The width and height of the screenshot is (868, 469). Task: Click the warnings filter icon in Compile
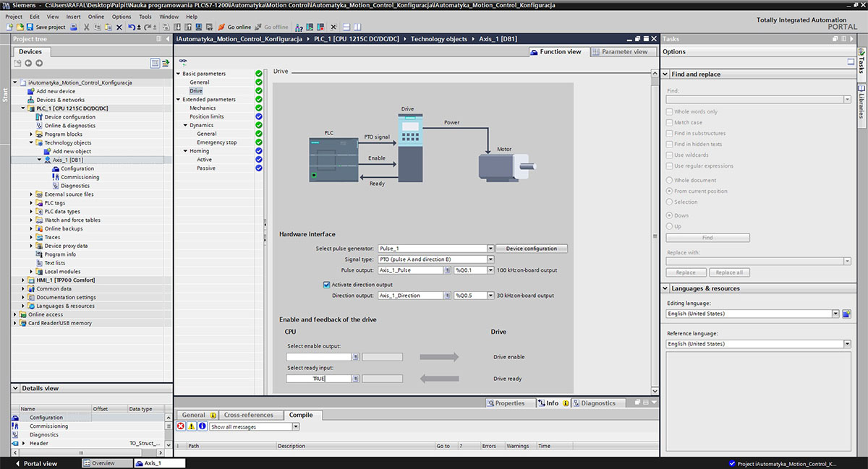191,426
